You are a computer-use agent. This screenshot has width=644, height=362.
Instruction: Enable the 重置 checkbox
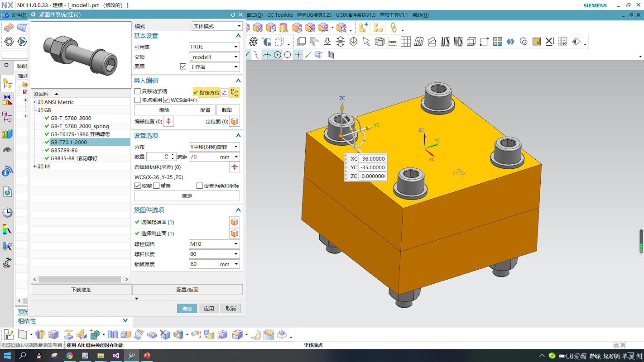[x=156, y=186]
